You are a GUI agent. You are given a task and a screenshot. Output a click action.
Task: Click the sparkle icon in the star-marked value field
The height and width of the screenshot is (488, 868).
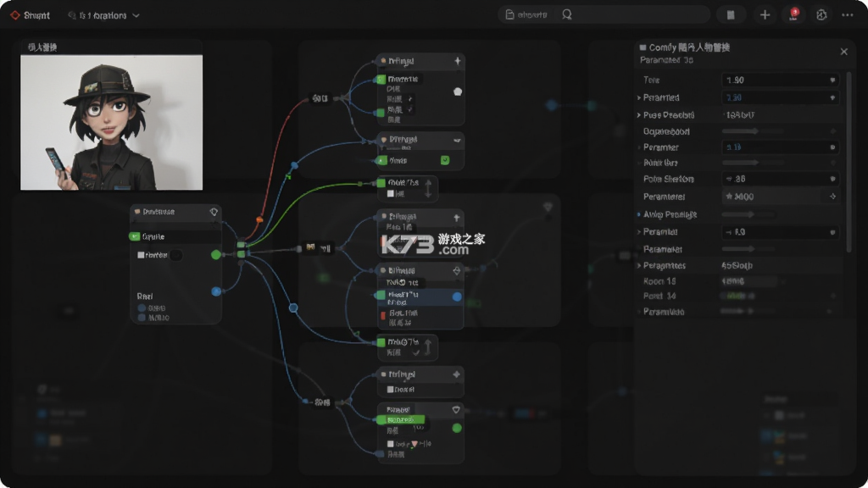pos(832,197)
